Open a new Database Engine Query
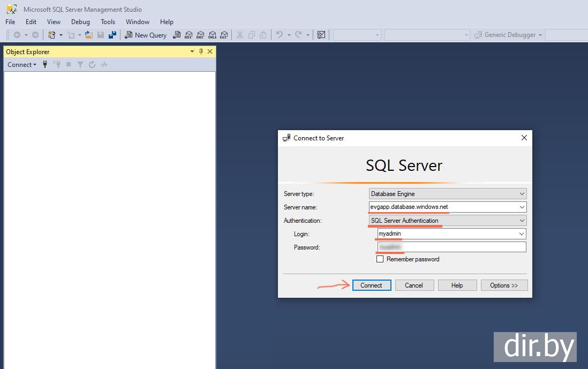The width and height of the screenshot is (588, 369). click(177, 35)
